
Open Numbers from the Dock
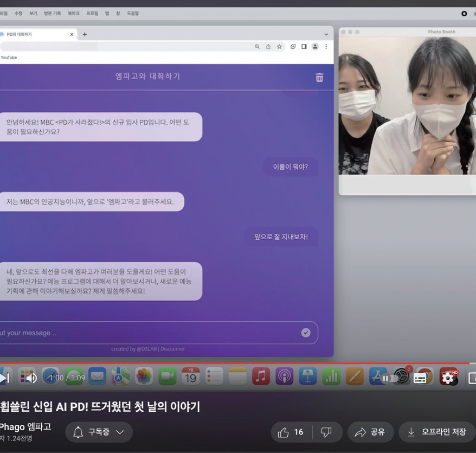point(331,376)
